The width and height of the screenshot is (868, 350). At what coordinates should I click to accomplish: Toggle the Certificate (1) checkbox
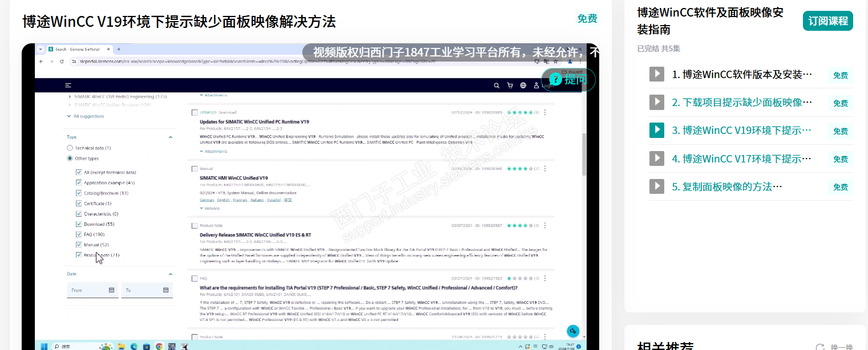[x=78, y=203]
